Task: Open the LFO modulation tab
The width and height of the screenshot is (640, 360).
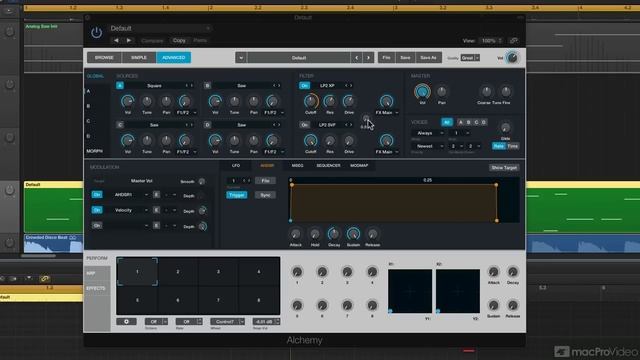Action: (236, 166)
